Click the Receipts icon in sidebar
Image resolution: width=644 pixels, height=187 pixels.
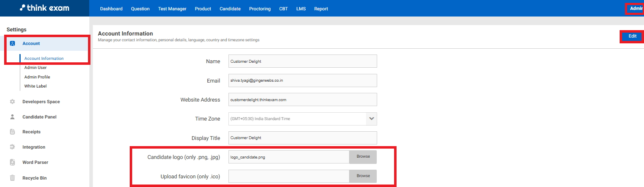tap(12, 132)
